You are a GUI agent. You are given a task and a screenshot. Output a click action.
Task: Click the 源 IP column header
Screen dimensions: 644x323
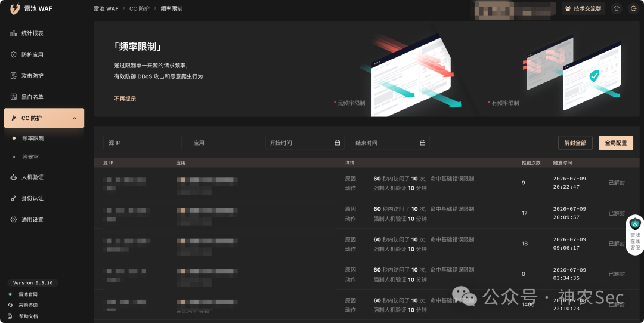109,163
